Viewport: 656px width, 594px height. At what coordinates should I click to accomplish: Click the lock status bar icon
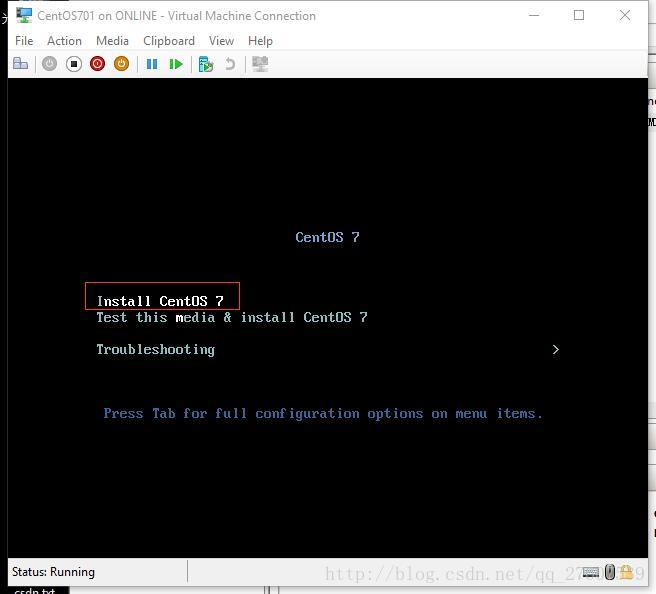(626, 571)
